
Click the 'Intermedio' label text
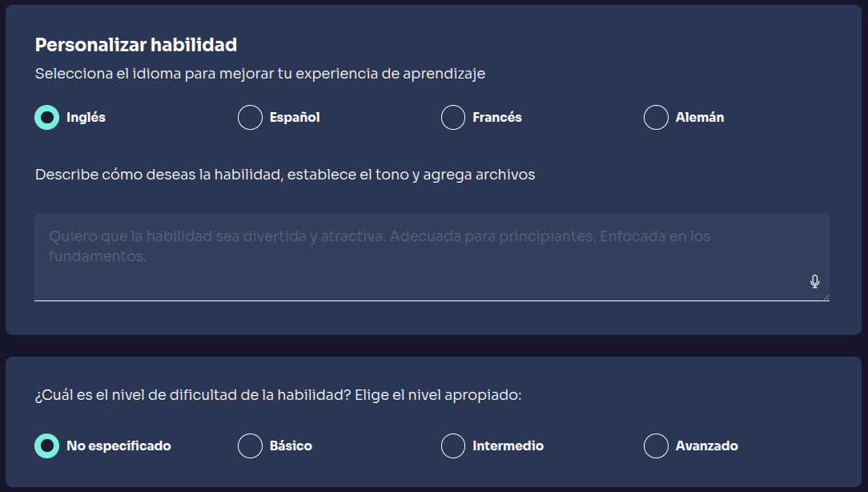pos(508,446)
